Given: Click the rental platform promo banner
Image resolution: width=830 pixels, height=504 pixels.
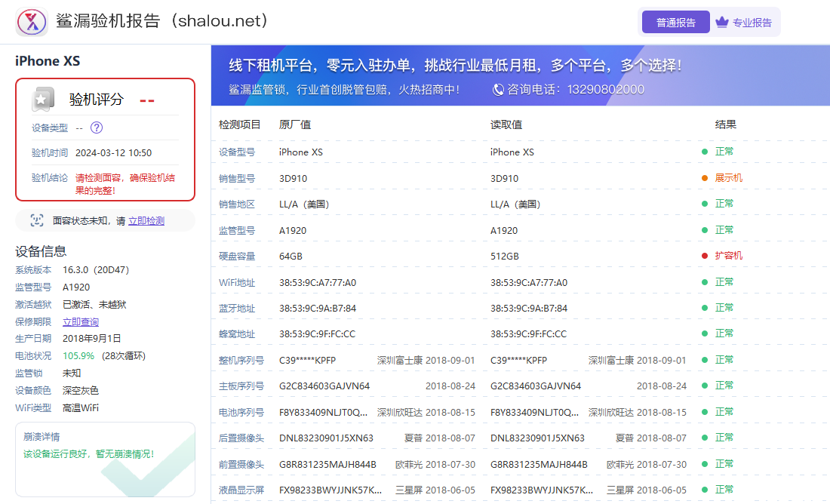Looking at the screenshot, I should click(x=521, y=75).
